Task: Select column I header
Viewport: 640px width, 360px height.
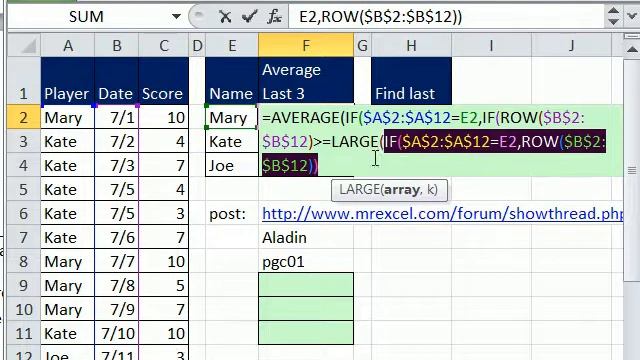Action: pyautogui.click(x=491, y=46)
